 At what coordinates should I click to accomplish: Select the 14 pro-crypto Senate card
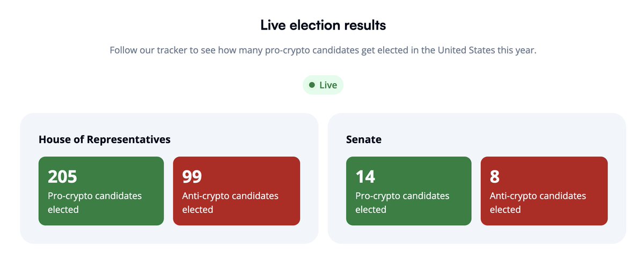(x=409, y=191)
